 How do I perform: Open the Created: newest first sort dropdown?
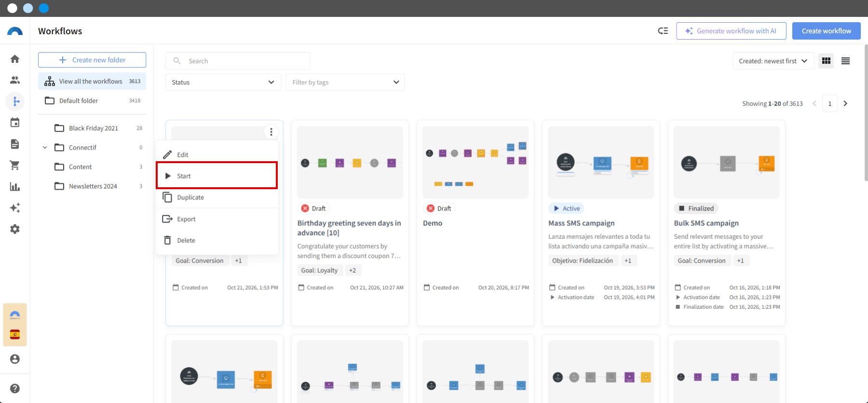tap(773, 61)
